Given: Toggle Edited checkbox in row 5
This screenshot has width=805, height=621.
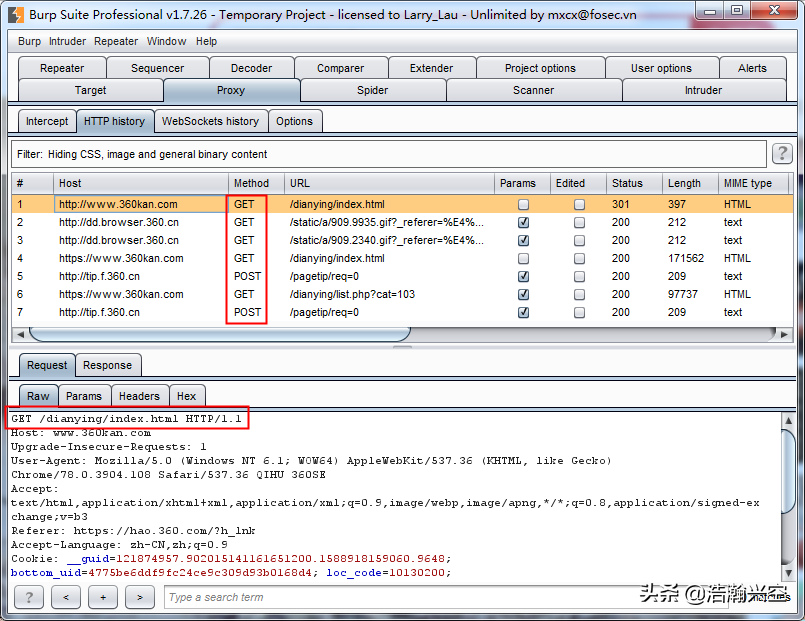Looking at the screenshot, I should coord(579,276).
